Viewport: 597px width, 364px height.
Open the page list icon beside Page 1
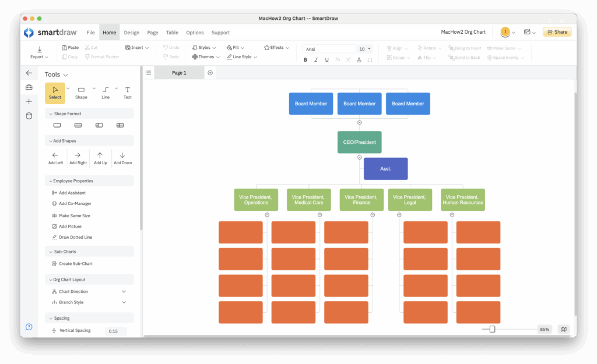(148, 73)
